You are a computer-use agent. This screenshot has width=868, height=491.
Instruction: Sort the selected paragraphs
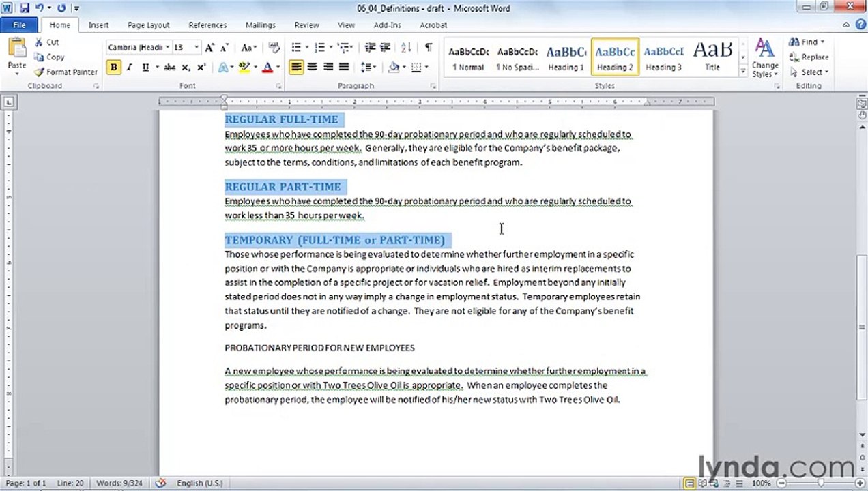(406, 48)
